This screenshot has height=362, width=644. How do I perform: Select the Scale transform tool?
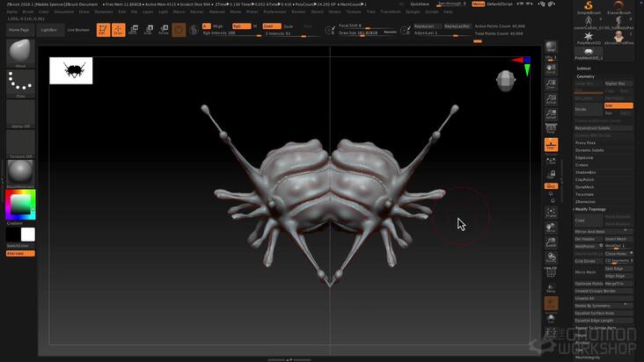pos(149,30)
